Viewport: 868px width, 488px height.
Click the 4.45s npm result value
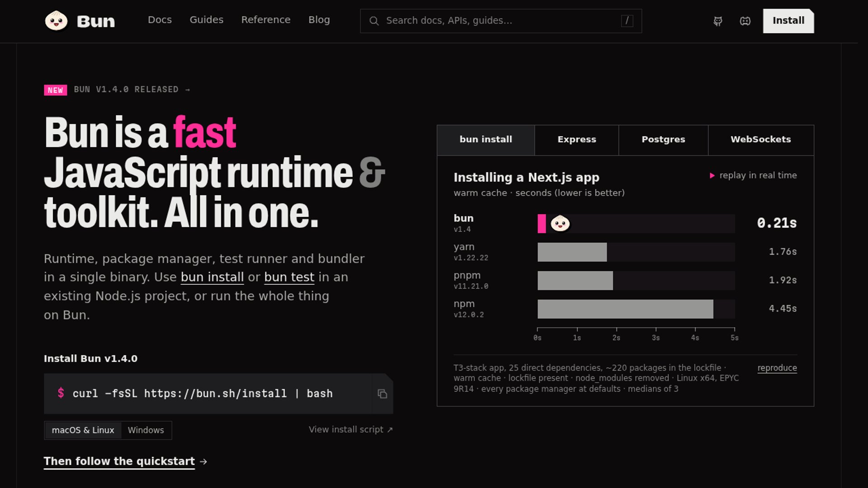pos(783,309)
